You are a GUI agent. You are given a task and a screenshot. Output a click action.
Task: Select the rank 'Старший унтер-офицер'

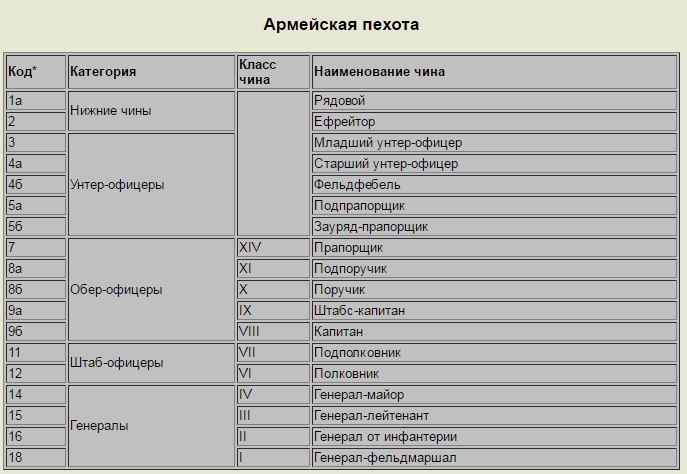494,164
